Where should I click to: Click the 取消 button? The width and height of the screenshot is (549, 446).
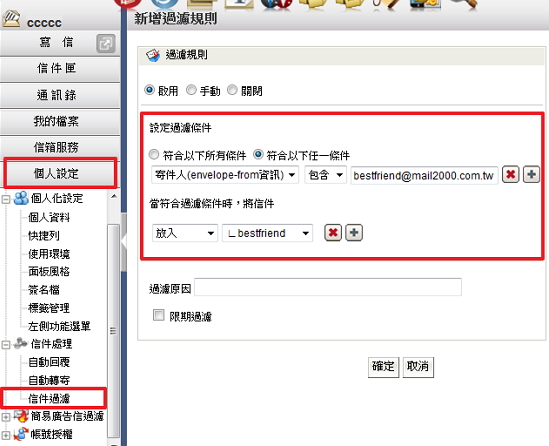418,367
